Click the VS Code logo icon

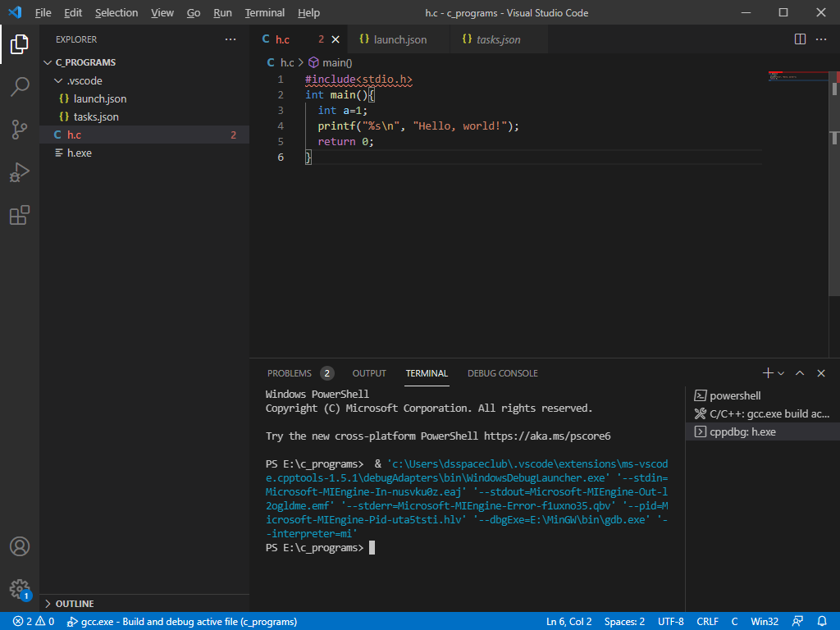click(x=15, y=12)
